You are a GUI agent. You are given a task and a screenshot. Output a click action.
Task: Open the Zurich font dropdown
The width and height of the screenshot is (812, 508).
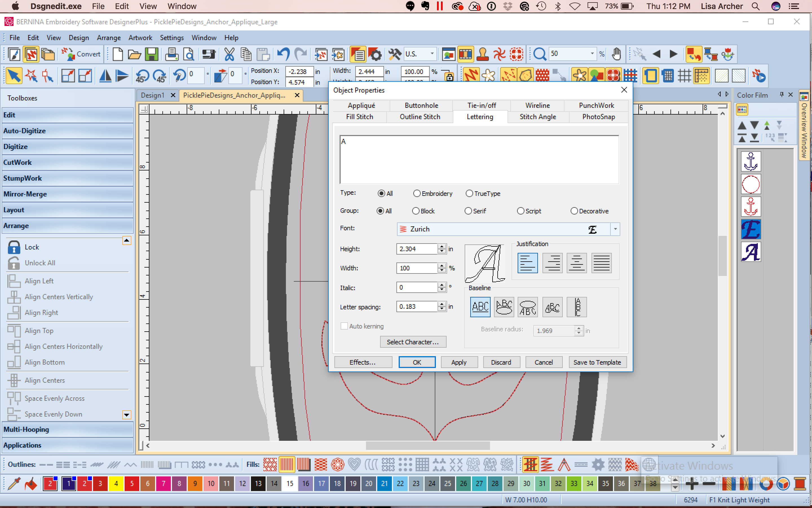615,229
